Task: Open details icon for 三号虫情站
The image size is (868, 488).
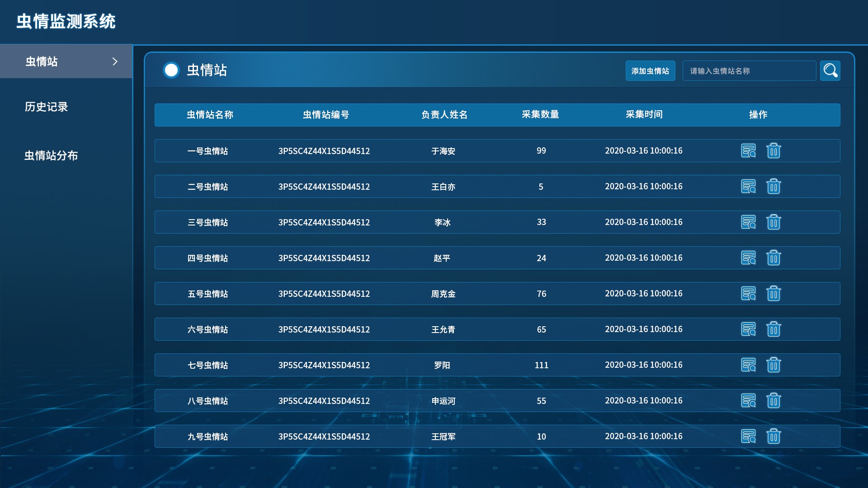Action: pos(748,222)
